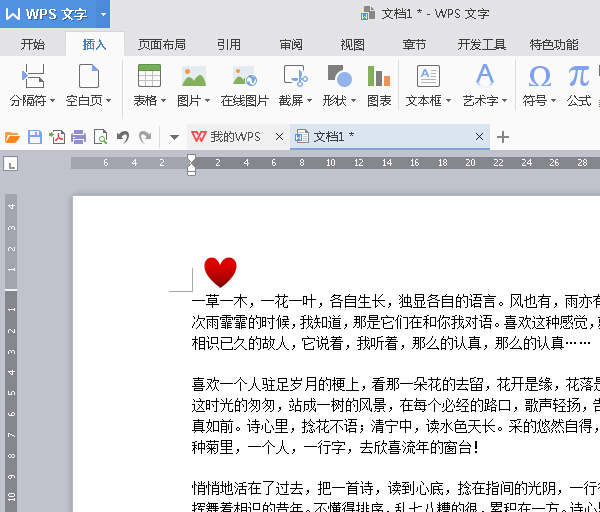Switch to the 页面布局 ribbon tab

[161, 45]
